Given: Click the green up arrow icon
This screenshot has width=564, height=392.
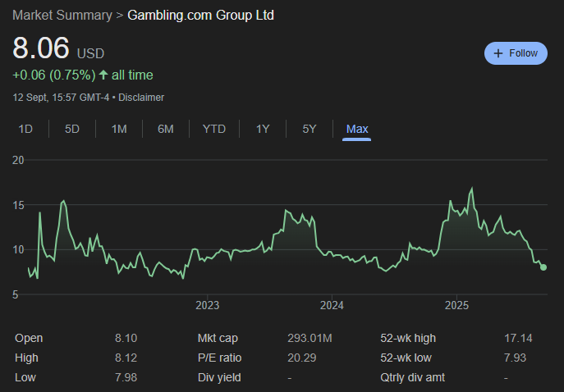Looking at the screenshot, I should click(x=103, y=75).
